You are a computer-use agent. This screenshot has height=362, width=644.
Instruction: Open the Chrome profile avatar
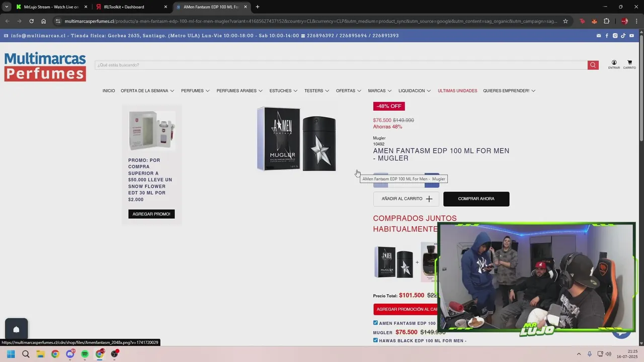coord(624,21)
